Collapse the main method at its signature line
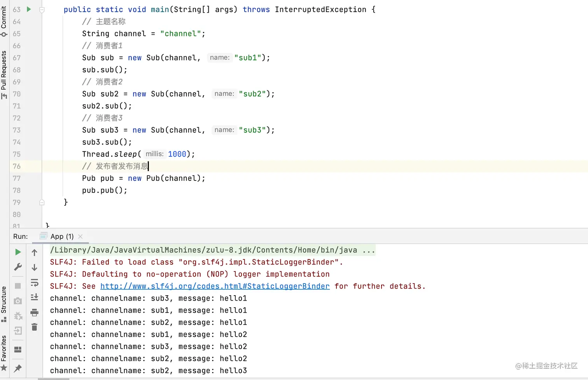 click(x=42, y=10)
